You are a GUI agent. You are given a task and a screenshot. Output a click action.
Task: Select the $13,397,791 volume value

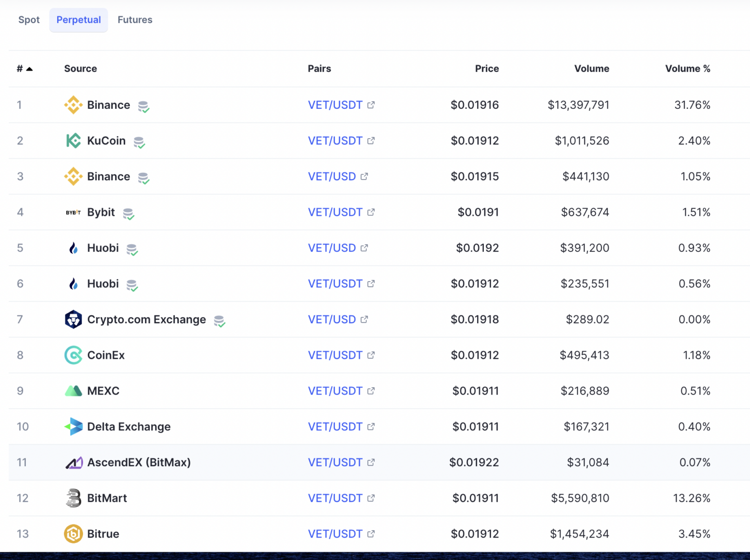(578, 105)
